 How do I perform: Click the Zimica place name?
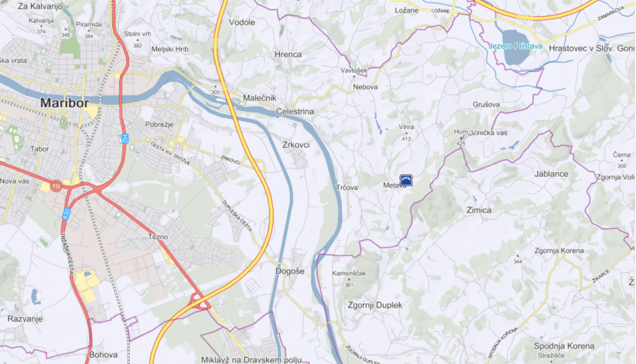(479, 210)
